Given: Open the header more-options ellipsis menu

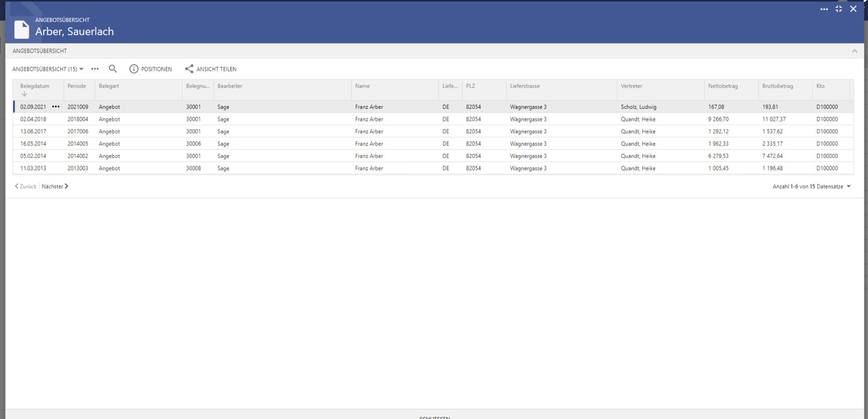Looking at the screenshot, I should (x=824, y=9).
